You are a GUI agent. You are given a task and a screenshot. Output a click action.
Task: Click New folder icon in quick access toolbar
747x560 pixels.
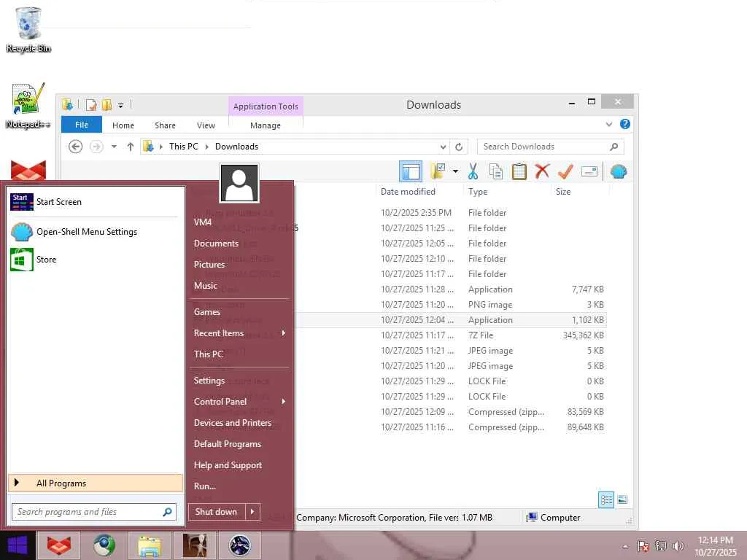[x=107, y=105]
